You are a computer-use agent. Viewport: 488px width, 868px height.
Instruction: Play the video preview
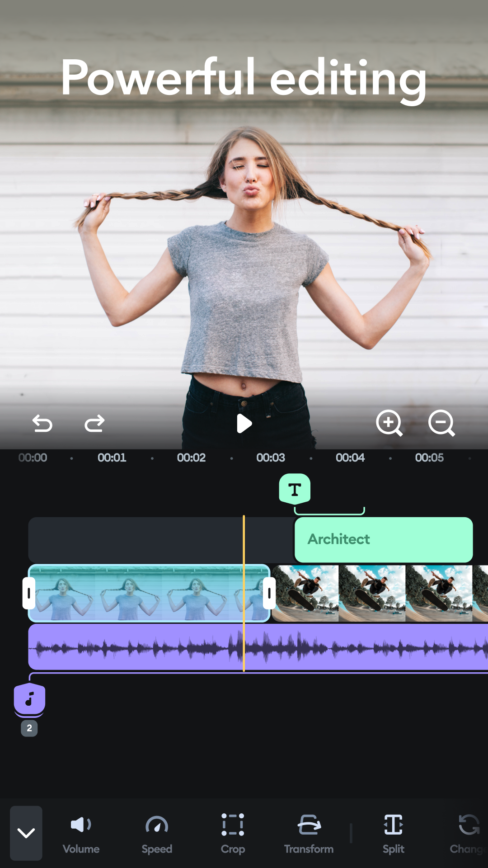tap(244, 424)
